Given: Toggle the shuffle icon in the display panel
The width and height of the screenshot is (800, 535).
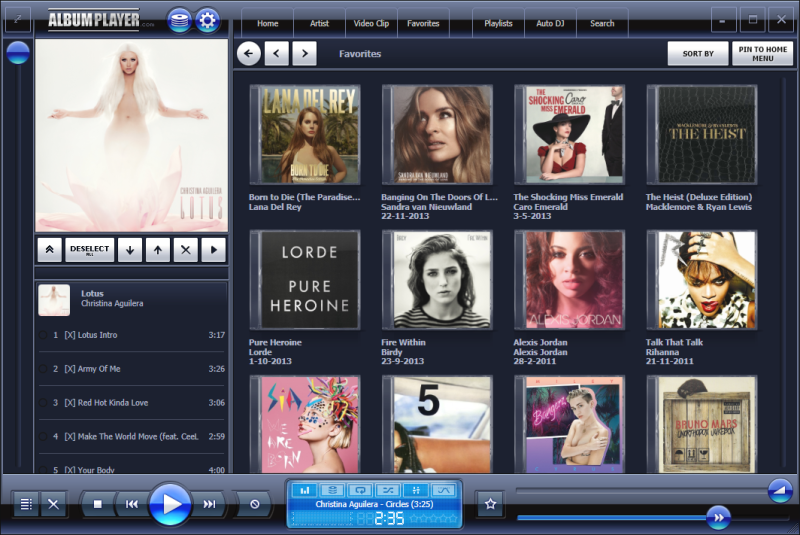Looking at the screenshot, I should [388, 490].
